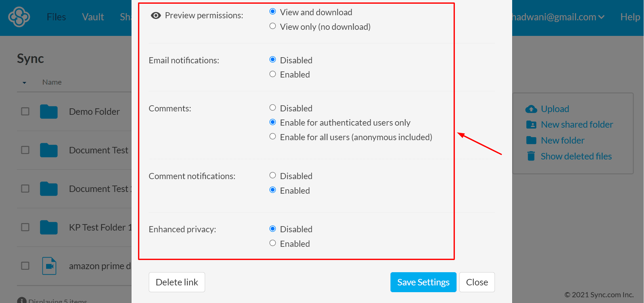644x303 pixels.
Task: Toggle the Name column sort arrow
Action: (x=24, y=83)
